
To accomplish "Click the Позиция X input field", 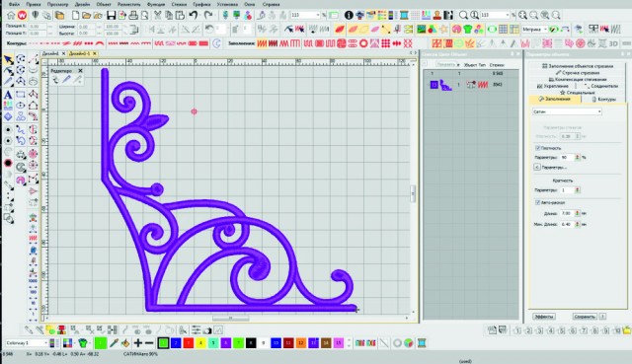I will (x=38, y=27).
